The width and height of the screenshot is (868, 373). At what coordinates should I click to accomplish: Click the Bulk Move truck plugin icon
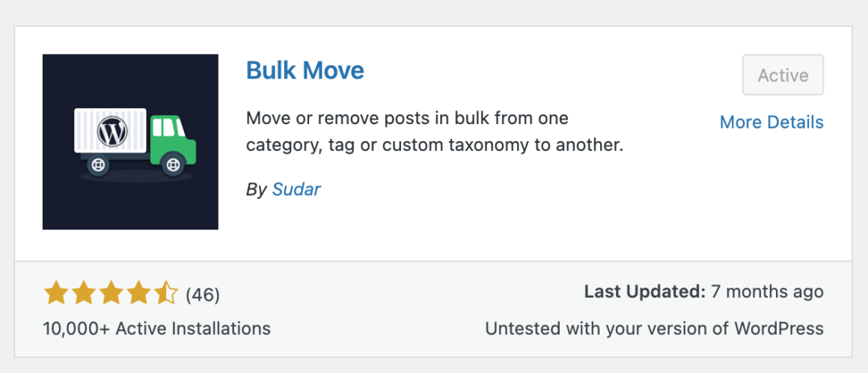pos(130,141)
